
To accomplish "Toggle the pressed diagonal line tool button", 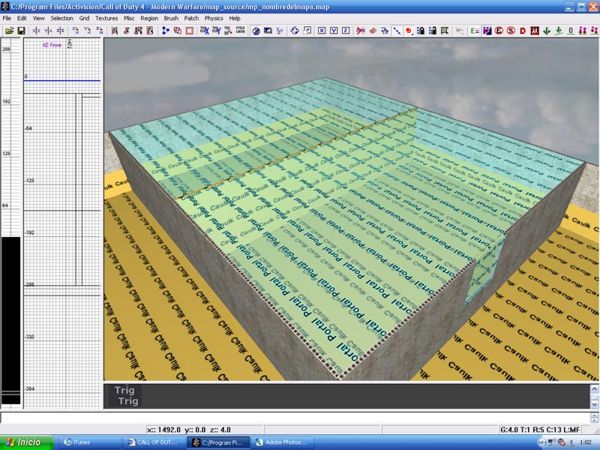I will tap(397, 31).
